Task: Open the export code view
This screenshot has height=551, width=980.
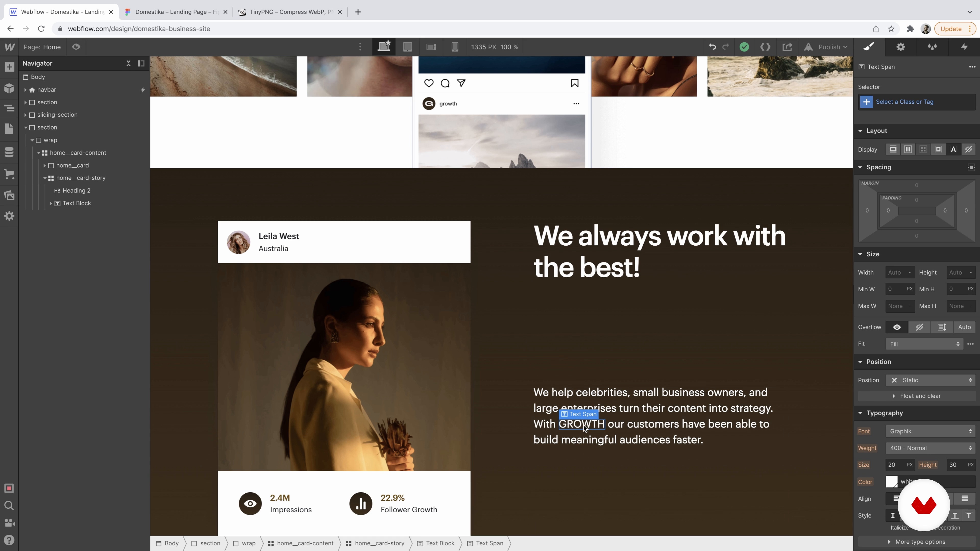Action: [x=765, y=47]
